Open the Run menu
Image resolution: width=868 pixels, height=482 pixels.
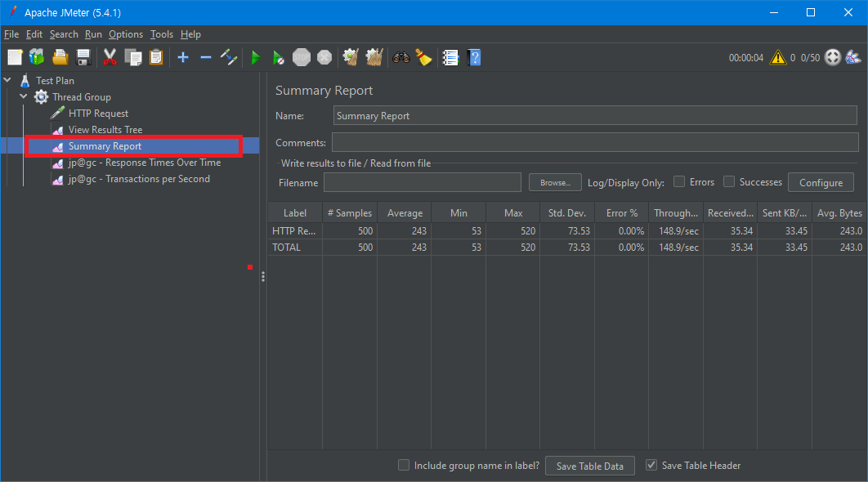pyautogui.click(x=93, y=34)
